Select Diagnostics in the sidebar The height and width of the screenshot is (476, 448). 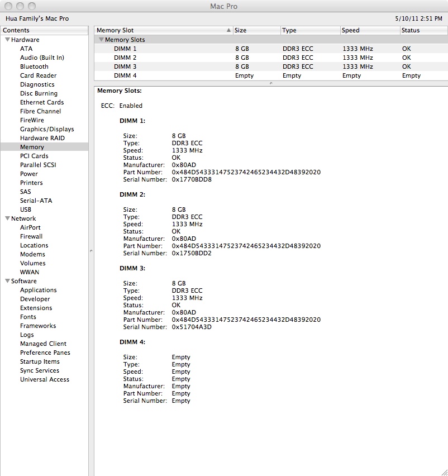(37, 84)
